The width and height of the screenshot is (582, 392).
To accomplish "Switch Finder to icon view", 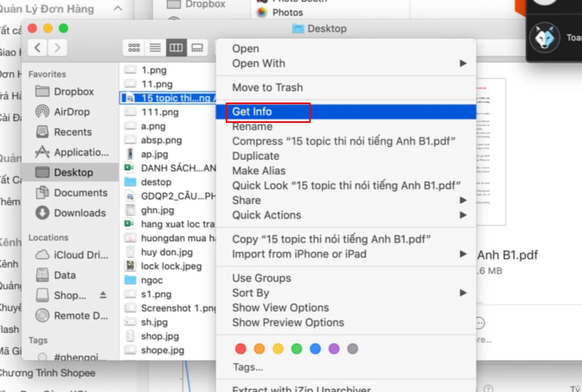I will click(x=134, y=48).
